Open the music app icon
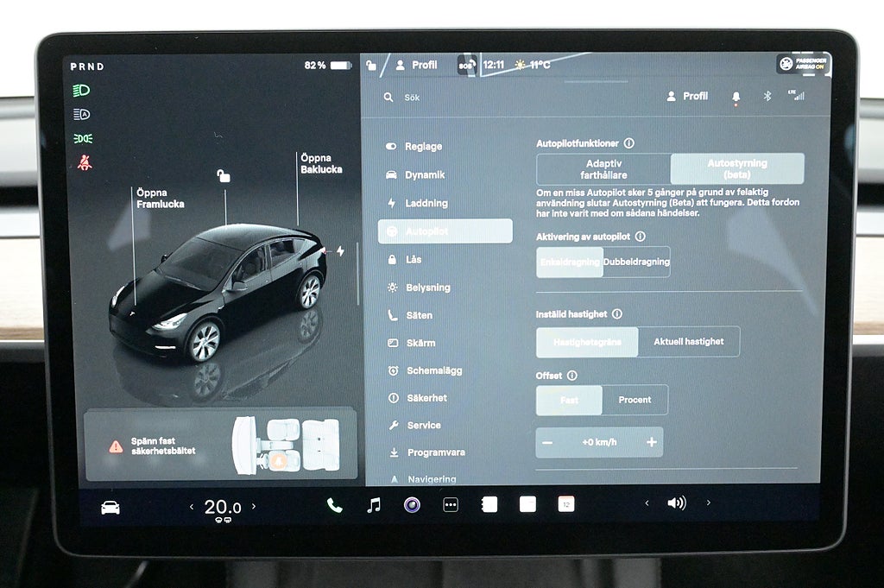 point(374,505)
